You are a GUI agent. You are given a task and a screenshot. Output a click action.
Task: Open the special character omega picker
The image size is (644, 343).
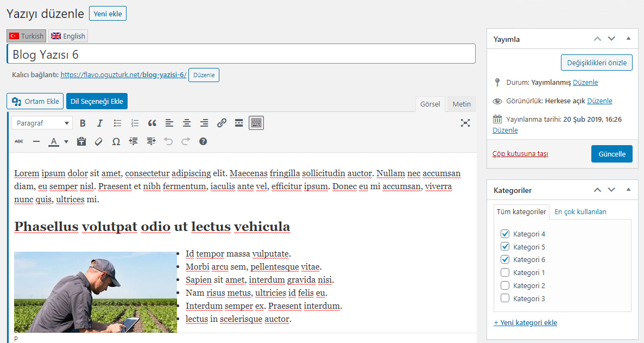[x=116, y=141]
